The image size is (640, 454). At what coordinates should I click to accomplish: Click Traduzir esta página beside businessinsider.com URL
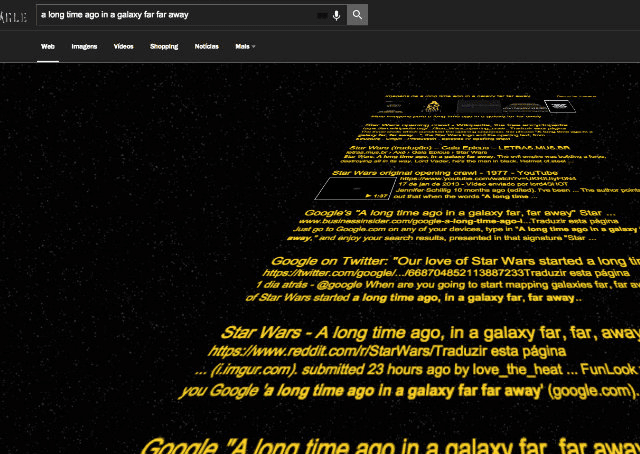(575, 221)
